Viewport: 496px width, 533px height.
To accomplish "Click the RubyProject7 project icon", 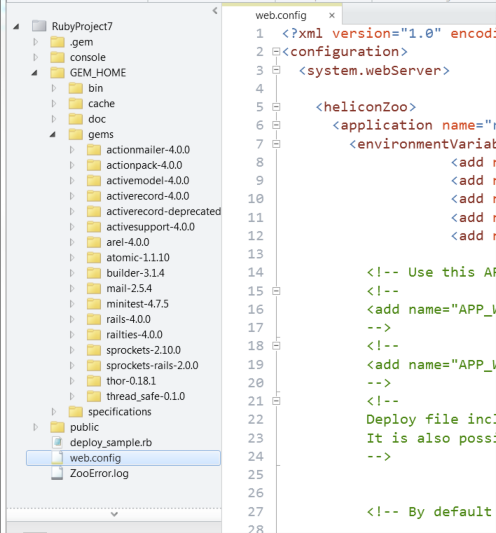I will click(39, 26).
